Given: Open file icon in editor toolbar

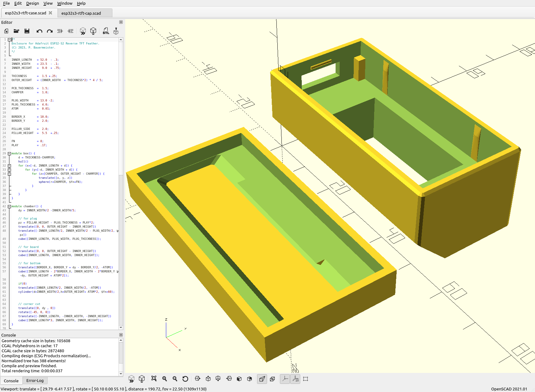Looking at the screenshot, I should 16,31.
